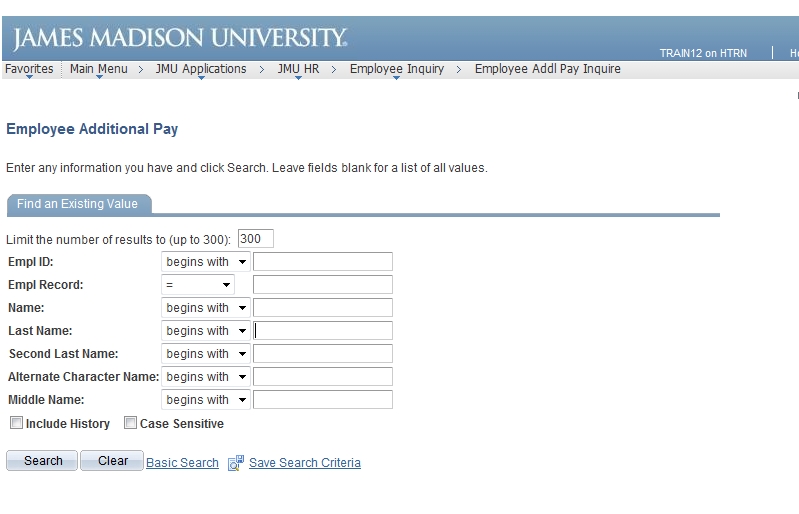Click the Clear button
The width and height of the screenshot is (799, 514).
click(x=112, y=461)
